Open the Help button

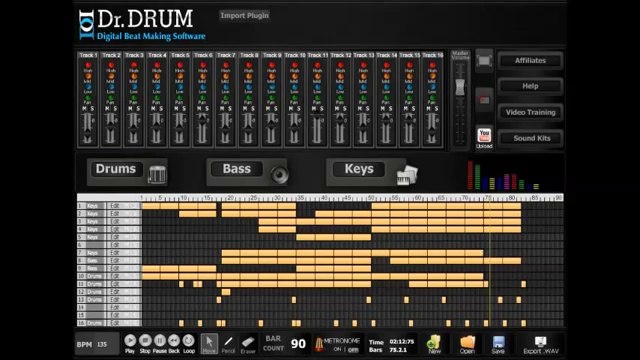click(530, 86)
